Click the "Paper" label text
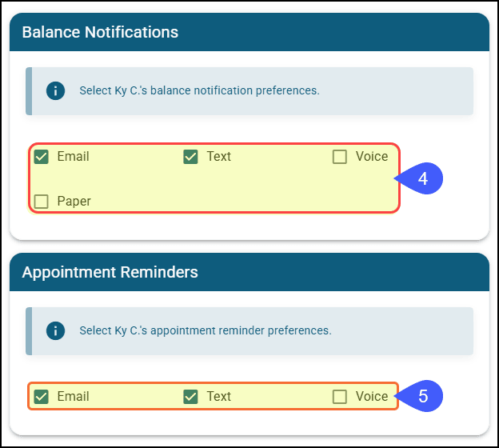This screenshot has width=499, height=448. [74, 202]
